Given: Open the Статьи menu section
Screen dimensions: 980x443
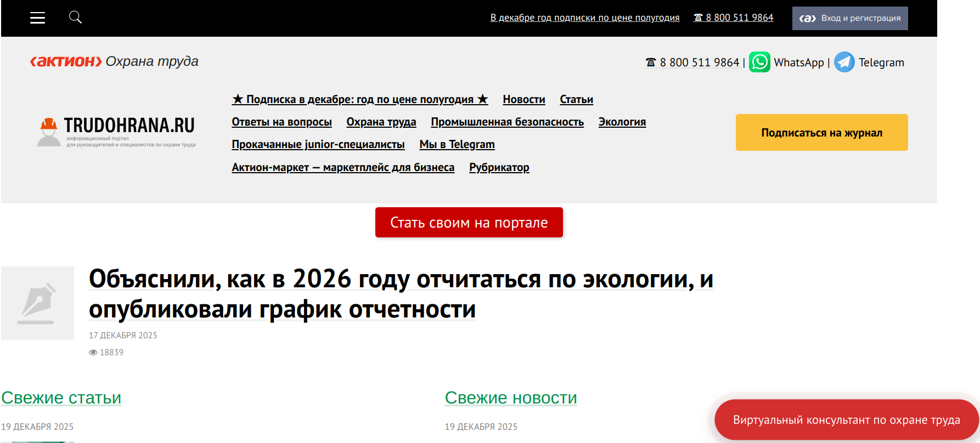Looking at the screenshot, I should click(x=576, y=99).
